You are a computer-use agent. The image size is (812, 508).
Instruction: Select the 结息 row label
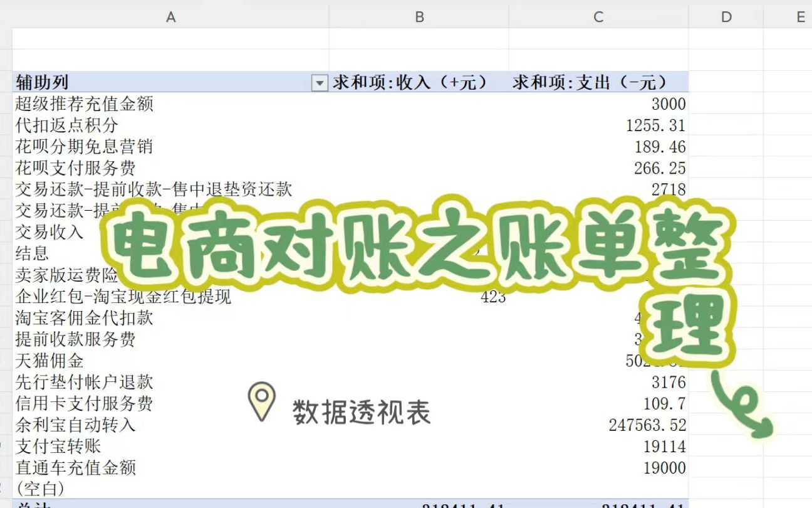click(x=32, y=253)
